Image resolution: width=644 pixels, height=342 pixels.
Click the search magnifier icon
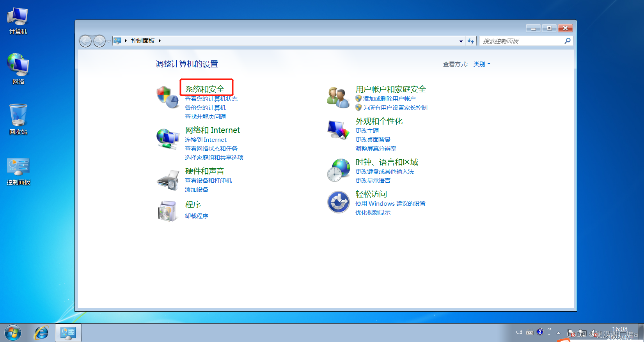click(x=568, y=41)
